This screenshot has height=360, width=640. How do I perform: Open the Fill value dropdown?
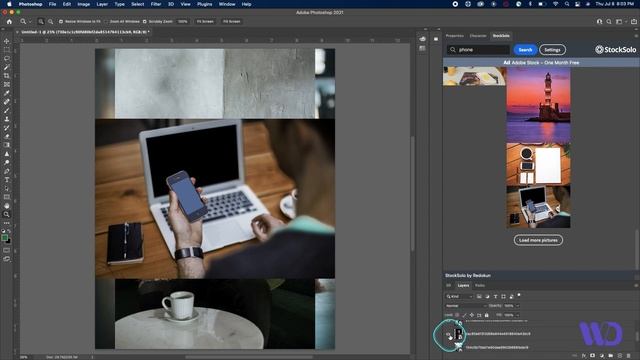pos(517,315)
